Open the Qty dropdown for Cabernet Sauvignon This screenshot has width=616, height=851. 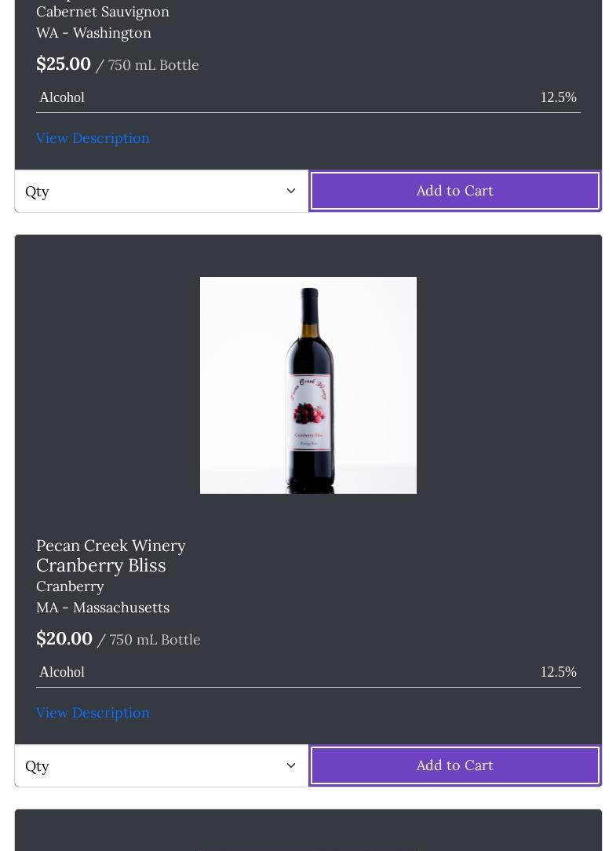[x=161, y=191]
